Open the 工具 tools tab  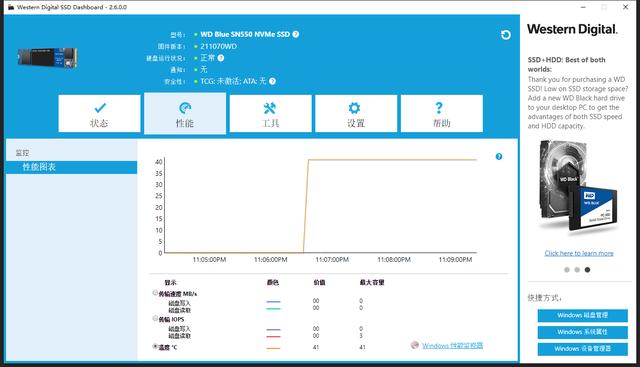pos(270,113)
